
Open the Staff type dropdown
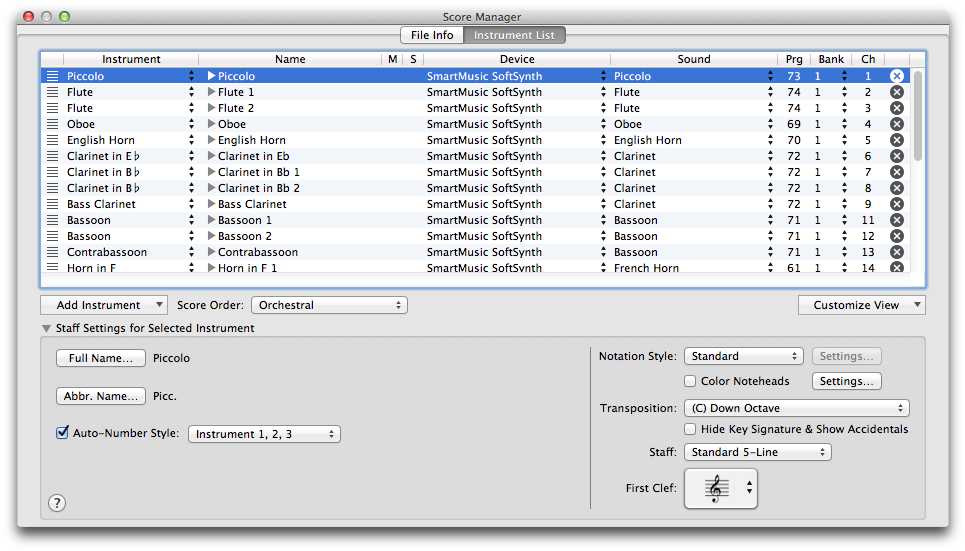click(758, 452)
